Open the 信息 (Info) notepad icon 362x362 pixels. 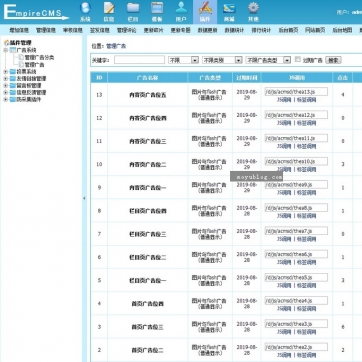click(109, 12)
